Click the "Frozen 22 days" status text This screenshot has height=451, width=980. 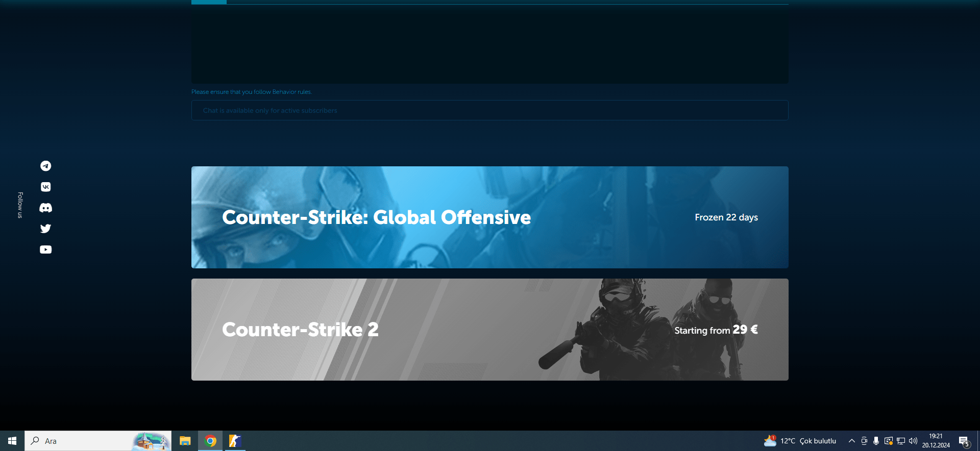click(726, 217)
